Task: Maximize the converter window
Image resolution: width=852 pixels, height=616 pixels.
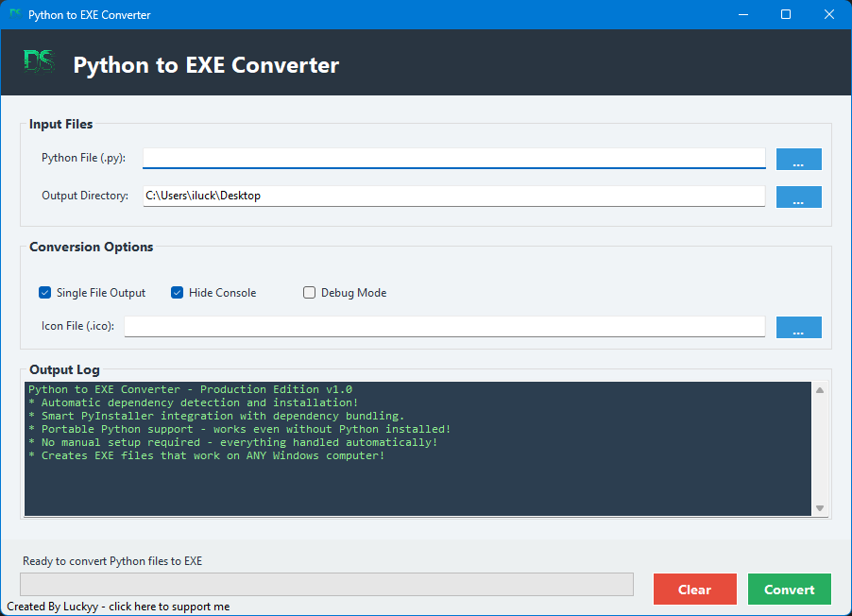Action: coord(786,14)
